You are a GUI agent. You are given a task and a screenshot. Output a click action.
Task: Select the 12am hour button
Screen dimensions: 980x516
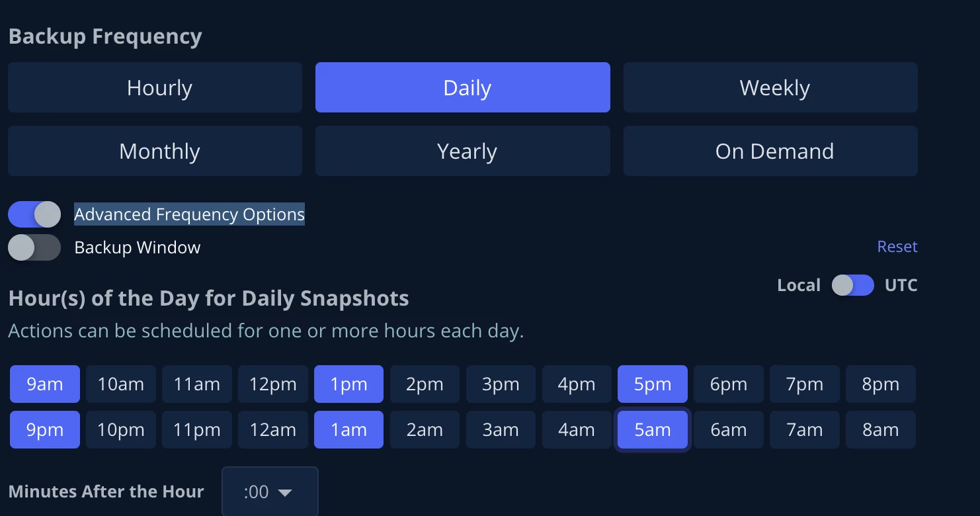[273, 430]
